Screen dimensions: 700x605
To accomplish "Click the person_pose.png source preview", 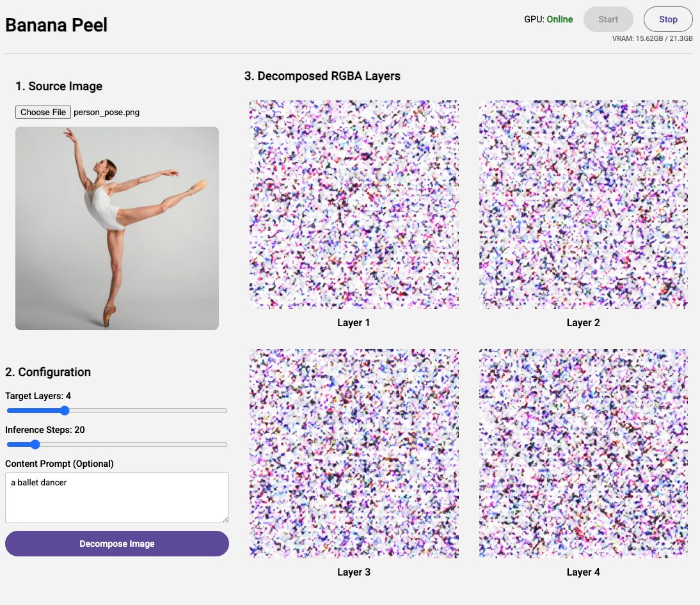I will pos(116,227).
